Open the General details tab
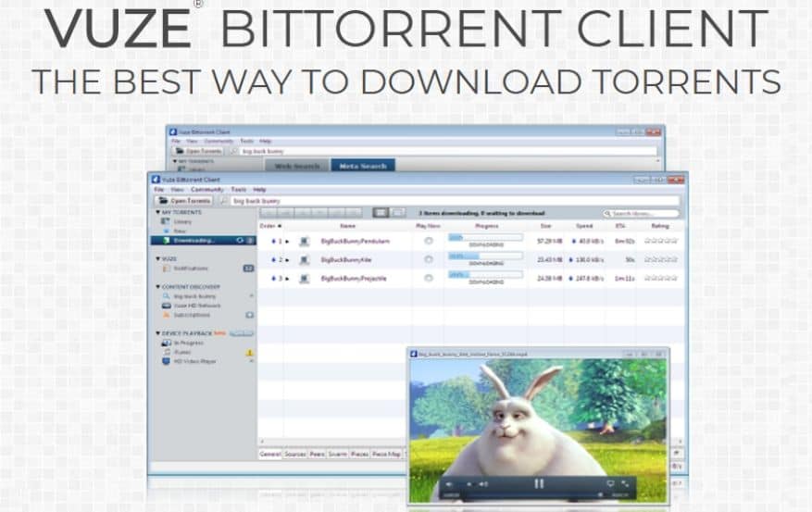This screenshot has height=512, width=812. point(270,454)
